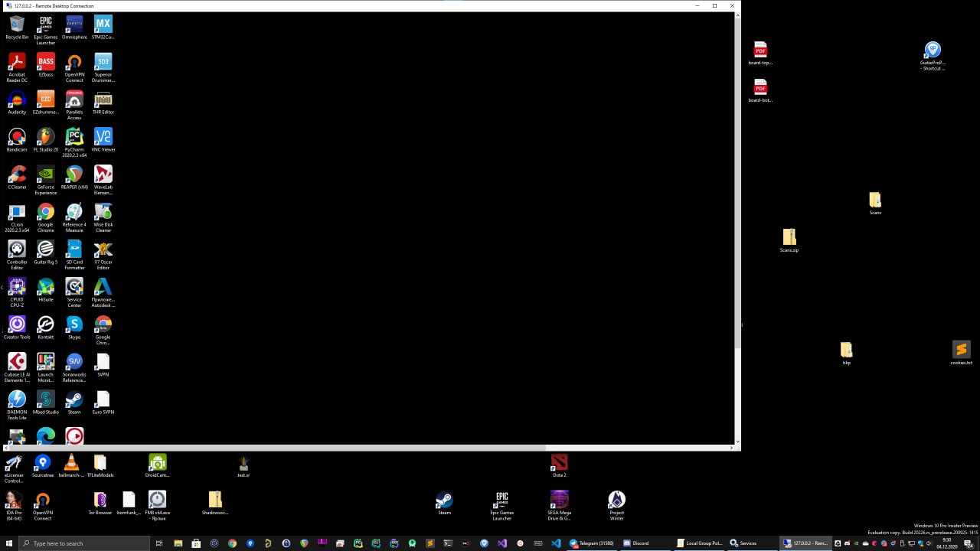Select Launch Monitor icon
This screenshot has width=980, height=551.
(x=46, y=367)
